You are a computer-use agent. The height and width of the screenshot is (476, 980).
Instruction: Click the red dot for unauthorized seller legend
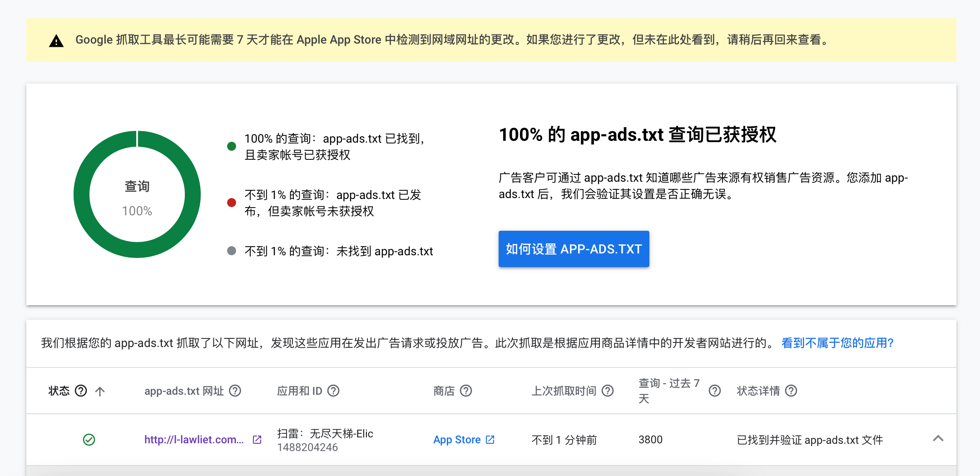point(232,203)
